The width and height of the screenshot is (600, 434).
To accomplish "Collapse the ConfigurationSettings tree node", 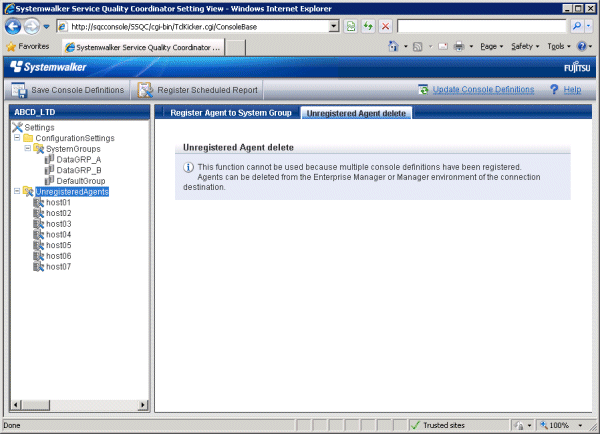I will point(17,137).
